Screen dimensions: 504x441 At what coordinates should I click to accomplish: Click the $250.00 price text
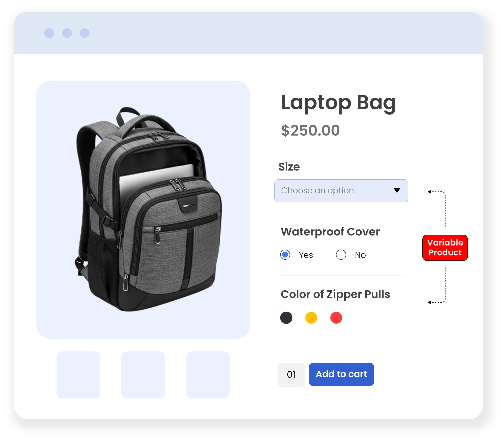[x=310, y=130]
